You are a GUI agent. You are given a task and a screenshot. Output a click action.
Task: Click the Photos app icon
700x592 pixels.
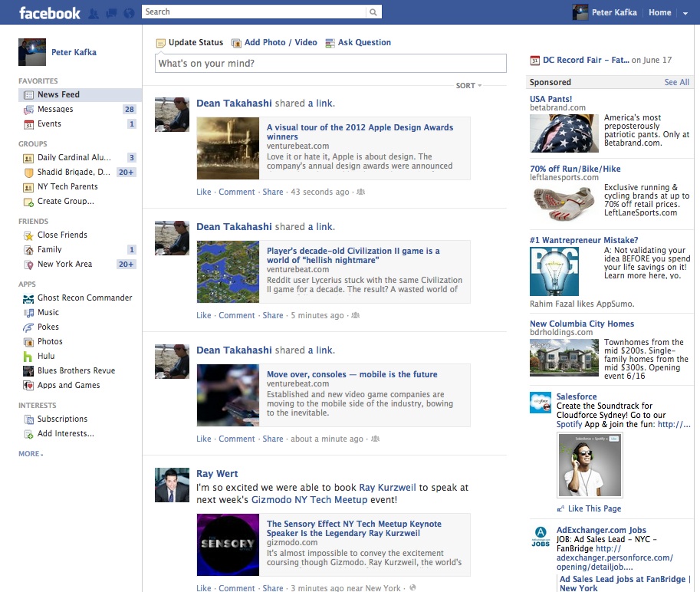[x=28, y=343]
